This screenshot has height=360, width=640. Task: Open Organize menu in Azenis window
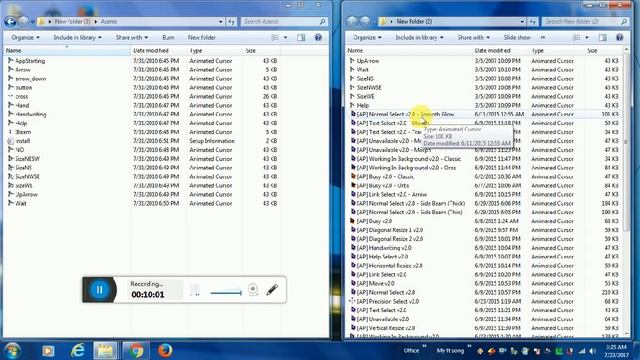[25, 38]
